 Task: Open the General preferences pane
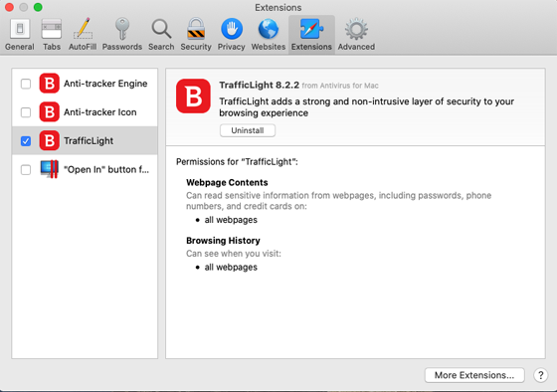[20, 35]
